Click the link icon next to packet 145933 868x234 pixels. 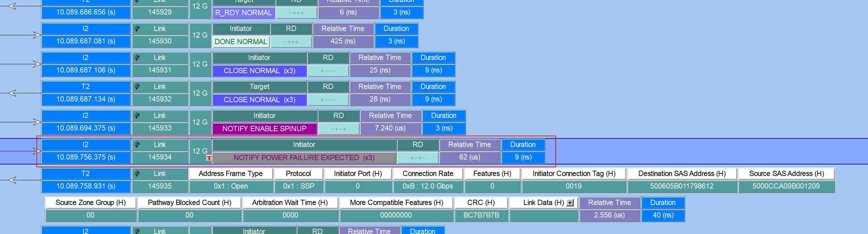pos(137,116)
